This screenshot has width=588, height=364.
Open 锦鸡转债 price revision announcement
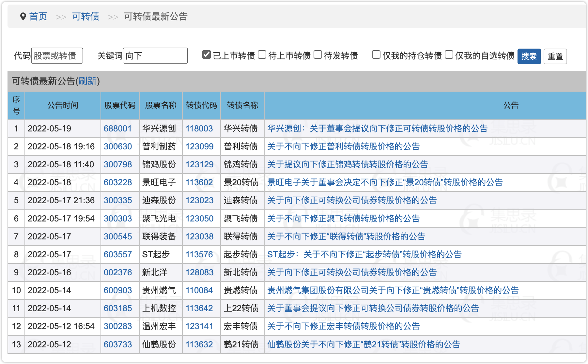[x=348, y=164]
